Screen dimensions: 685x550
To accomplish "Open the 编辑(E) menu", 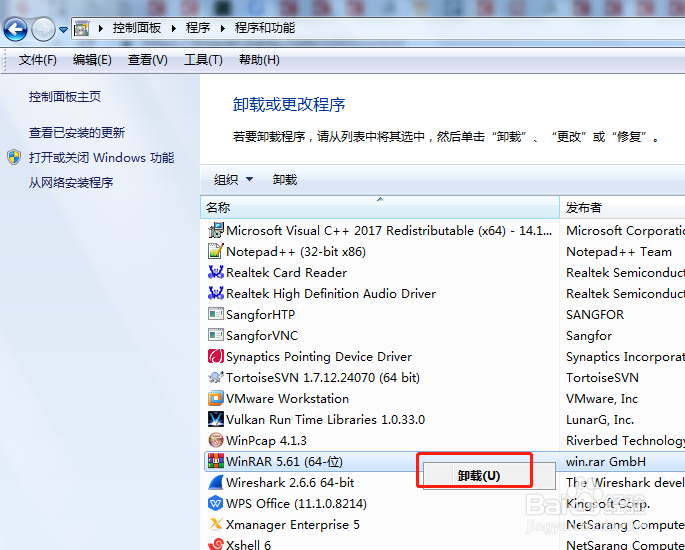I will 92,60.
